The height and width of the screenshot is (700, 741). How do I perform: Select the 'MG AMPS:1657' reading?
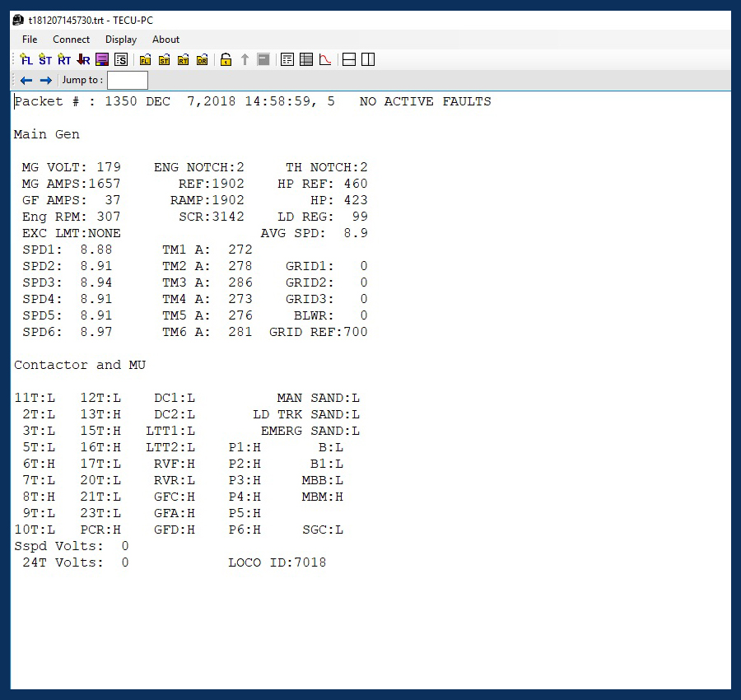tap(72, 184)
